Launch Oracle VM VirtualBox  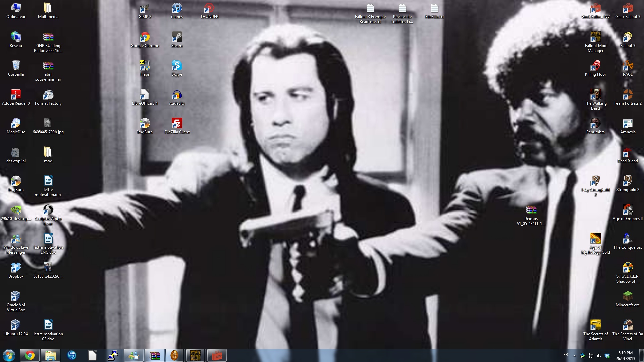[x=16, y=301]
